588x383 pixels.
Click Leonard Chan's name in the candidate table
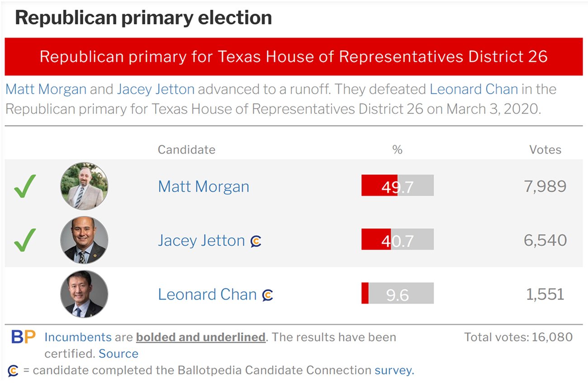point(207,294)
